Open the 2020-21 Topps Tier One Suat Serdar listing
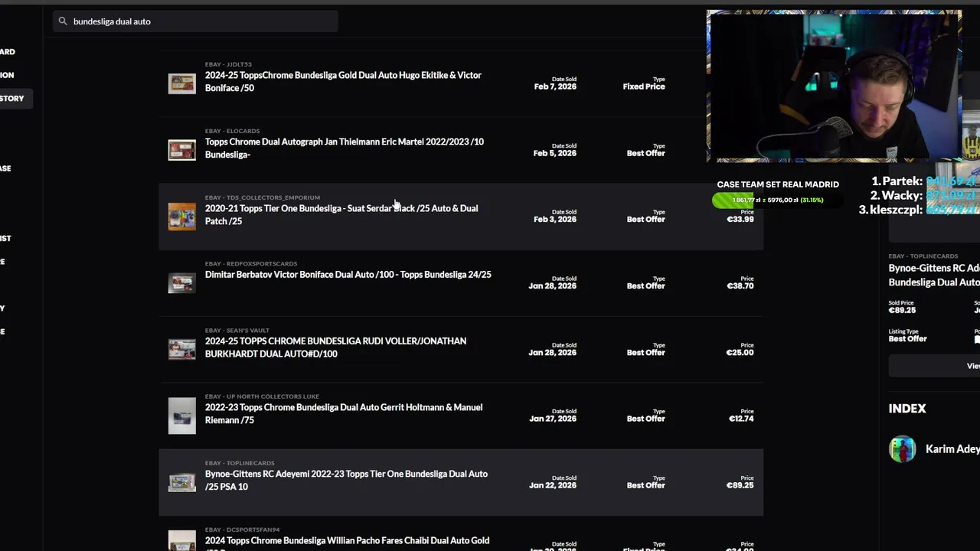The image size is (980, 551). [x=341, y=214]
